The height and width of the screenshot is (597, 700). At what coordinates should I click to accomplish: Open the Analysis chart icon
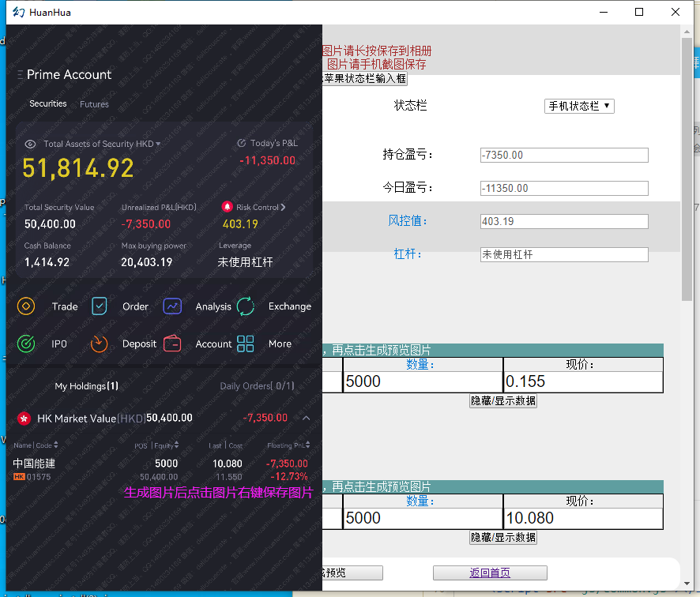(172, 306)
